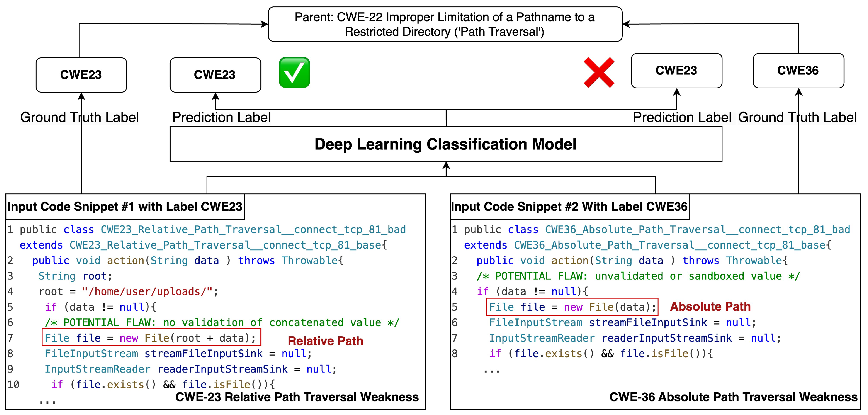Screen dimensions: 868x415
Task: Select Input Code Snippet #1 header label
Action: point(125,206)
